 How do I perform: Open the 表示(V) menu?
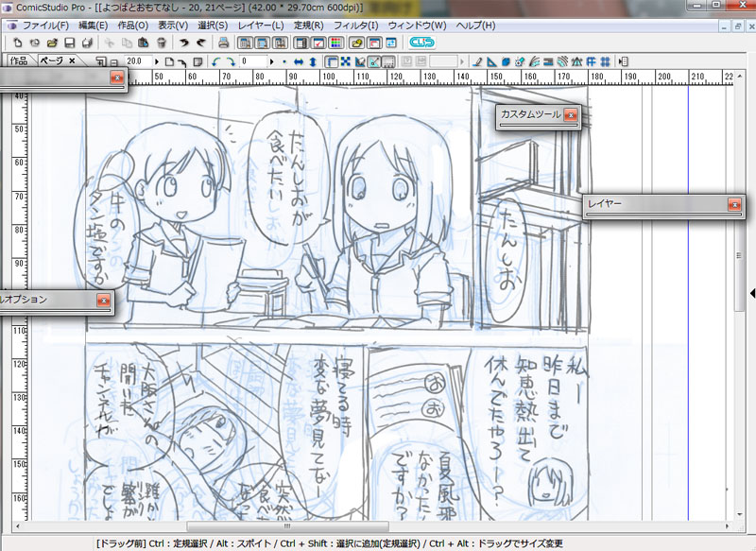(173, 26)
